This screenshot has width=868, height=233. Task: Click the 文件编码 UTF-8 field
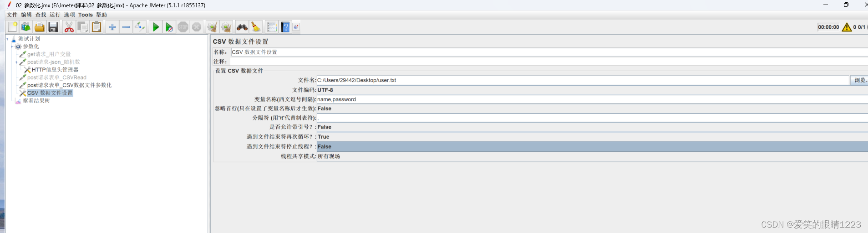click(592, 90)
